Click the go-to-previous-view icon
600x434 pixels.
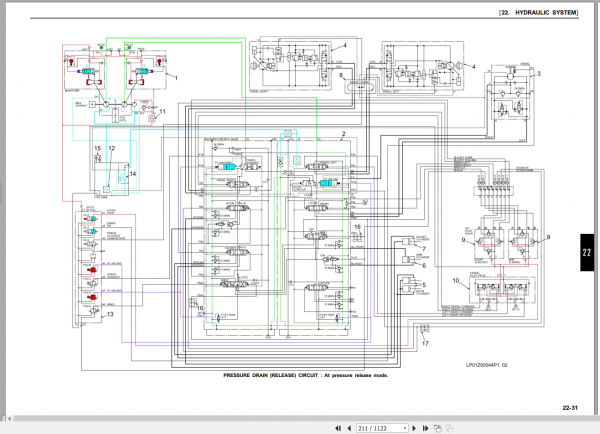438,428
